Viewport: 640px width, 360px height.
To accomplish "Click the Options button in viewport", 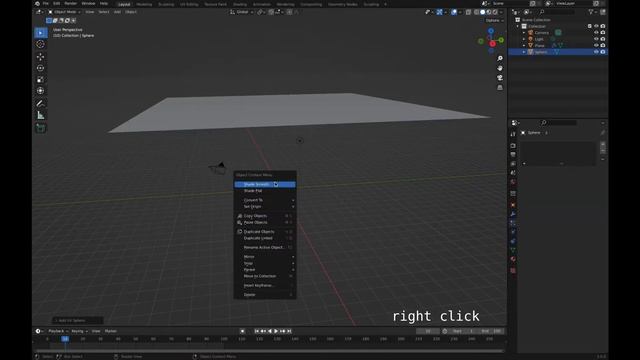I will click(494, 20).
